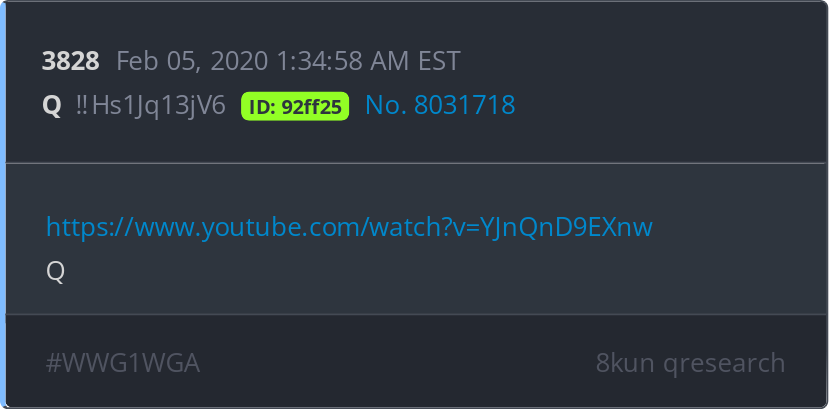Click the YJnQnD9EXnw video ID text

[566, 227]
